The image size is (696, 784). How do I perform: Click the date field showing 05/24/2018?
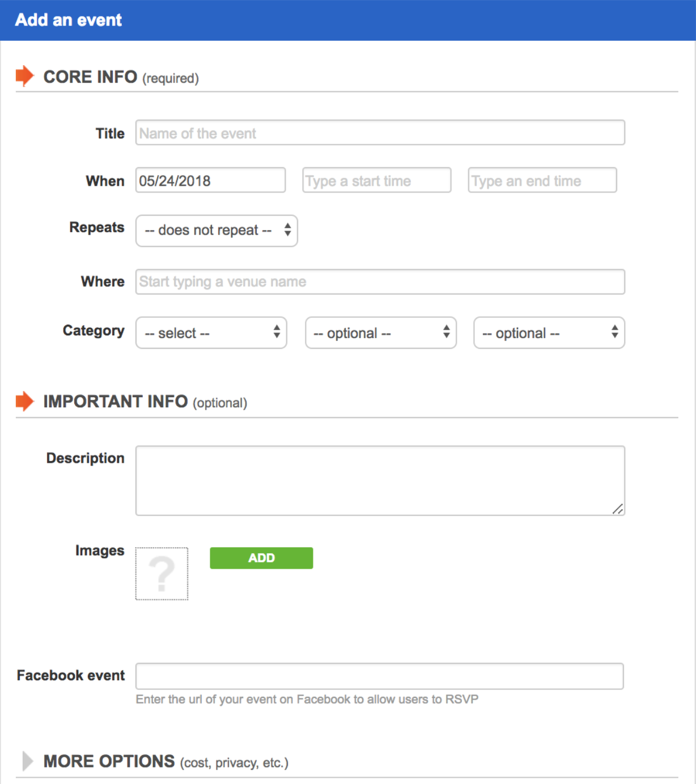click(210, 180)
